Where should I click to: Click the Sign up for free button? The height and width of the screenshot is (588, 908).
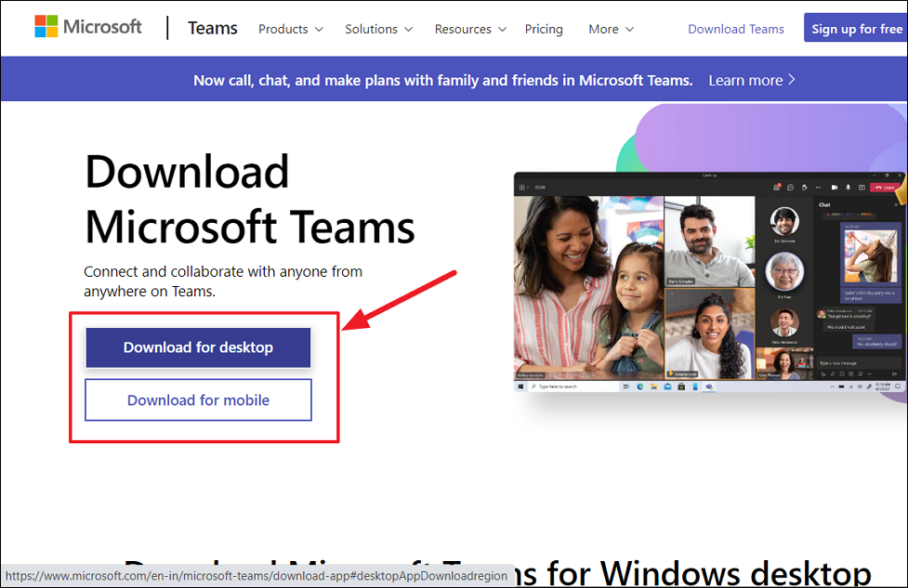(x=856, y=29)
